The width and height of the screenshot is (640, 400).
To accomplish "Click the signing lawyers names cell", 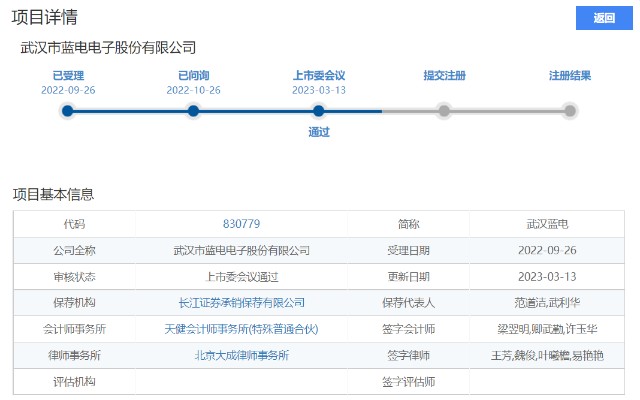I will pos(547,355).
